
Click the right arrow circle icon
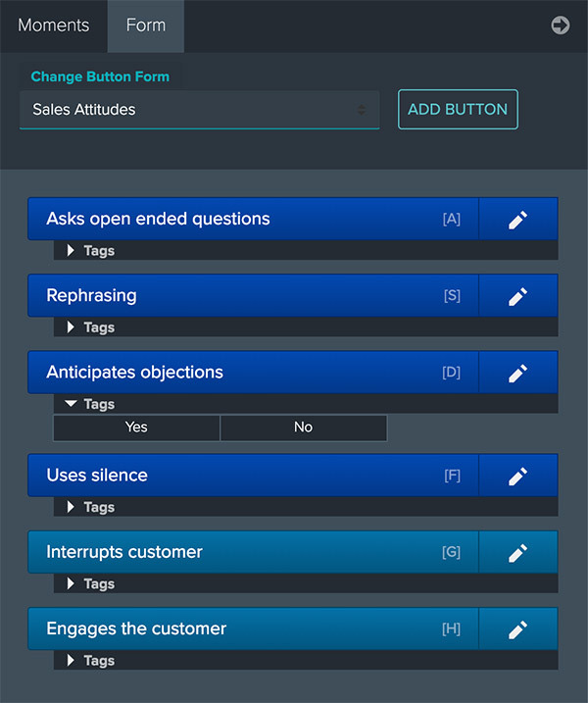(561, 25)
